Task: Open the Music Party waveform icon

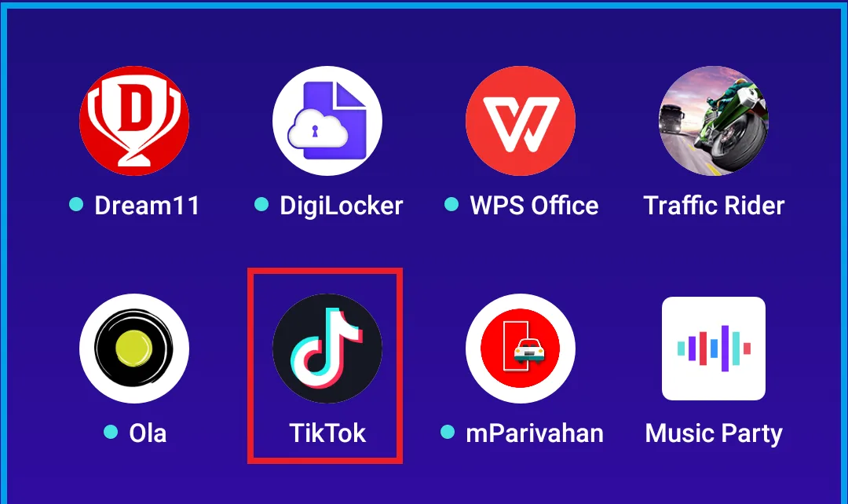Action: pos(713,349)
